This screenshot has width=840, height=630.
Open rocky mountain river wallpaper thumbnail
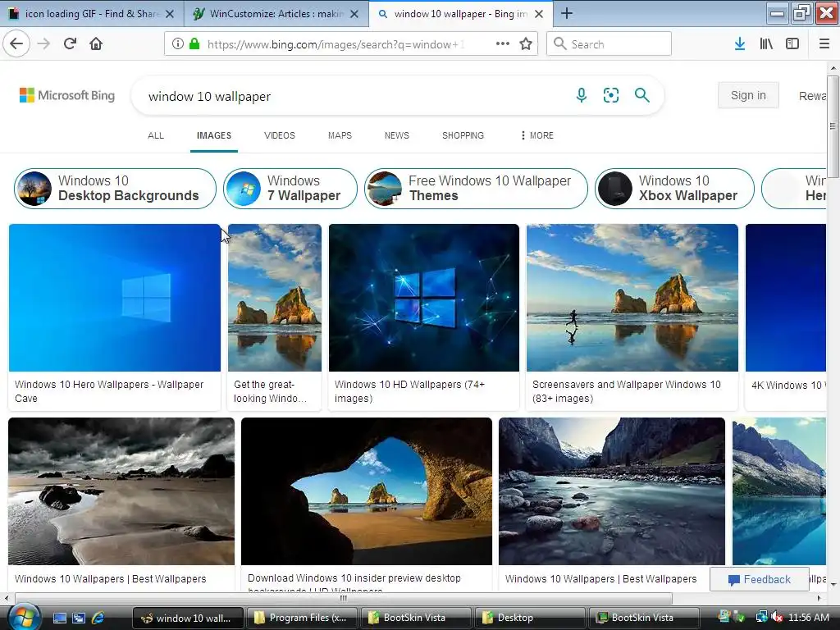coord(612,491)
